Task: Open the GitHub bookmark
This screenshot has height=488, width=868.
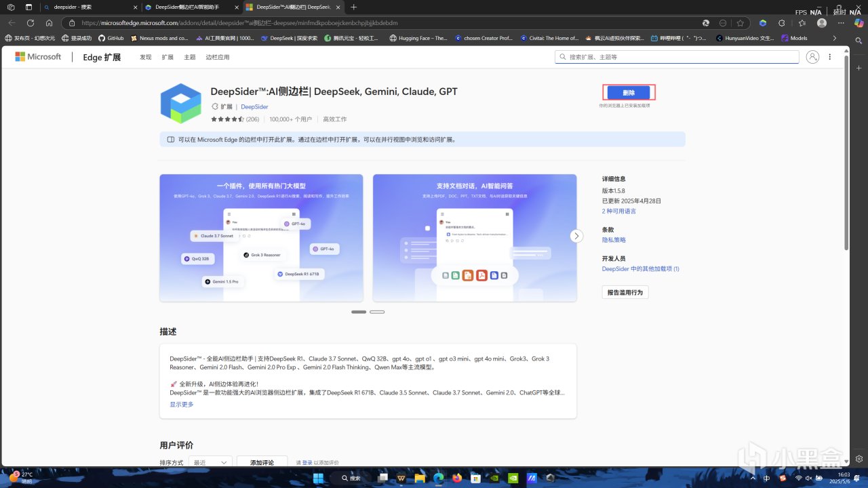Action: click(111, 38)
